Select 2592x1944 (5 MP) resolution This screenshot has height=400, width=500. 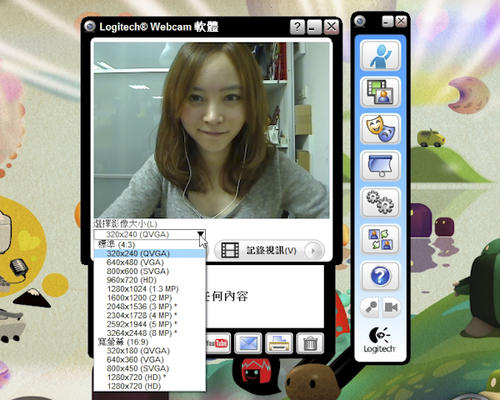coord(150,324)
